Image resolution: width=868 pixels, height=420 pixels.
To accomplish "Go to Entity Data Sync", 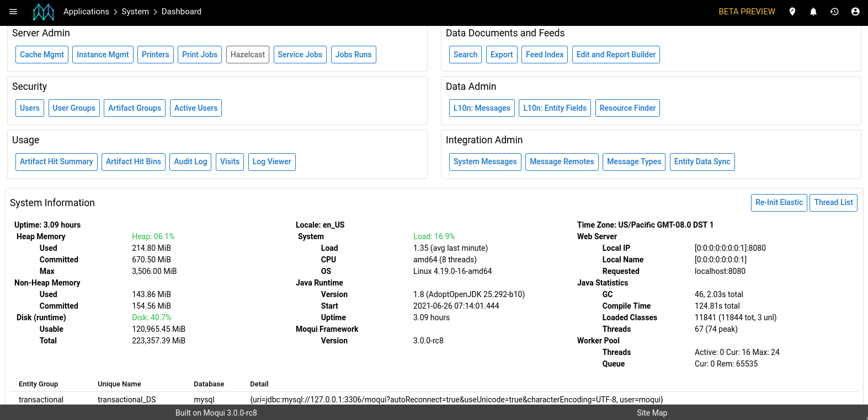I will click(x=702, y=162).
